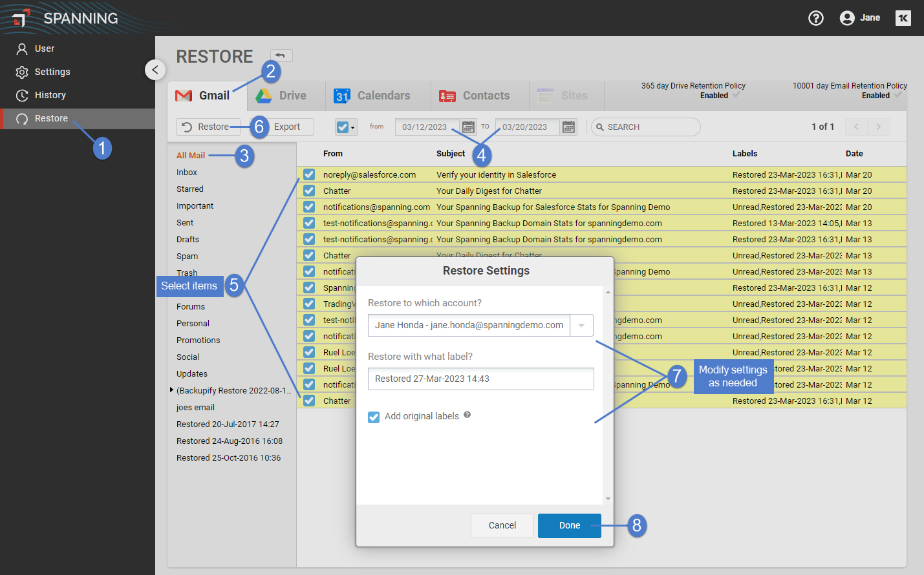Switch to the Drive tab
The width and height of the screenshot is (924, 575).
[x=285, y=96]
